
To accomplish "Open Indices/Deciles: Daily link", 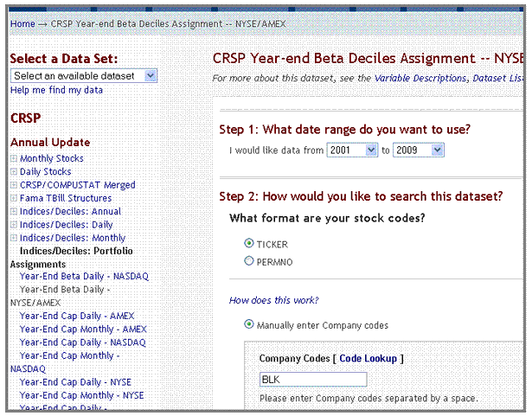I will (66, 225).
